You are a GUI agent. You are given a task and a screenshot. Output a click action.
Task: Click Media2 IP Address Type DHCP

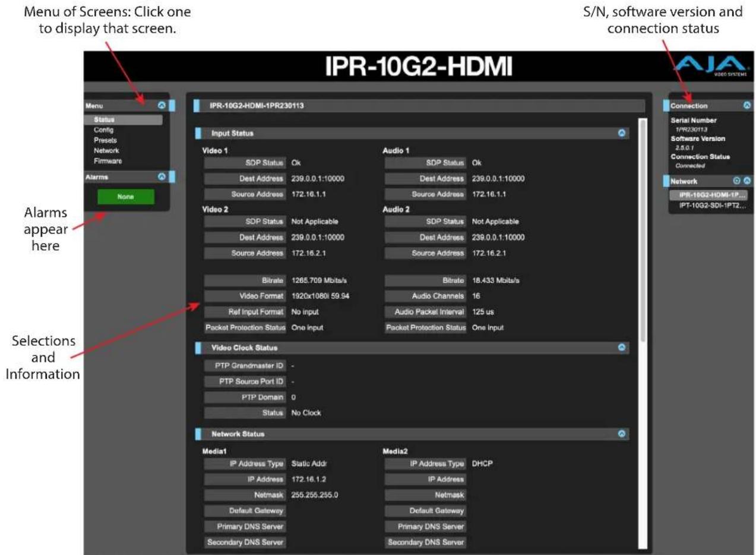click(483, 463)
